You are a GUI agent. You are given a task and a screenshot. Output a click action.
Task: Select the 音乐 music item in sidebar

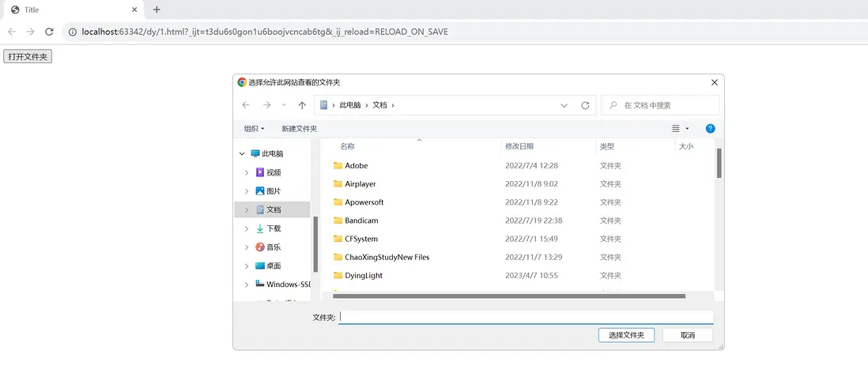point(273,247)
